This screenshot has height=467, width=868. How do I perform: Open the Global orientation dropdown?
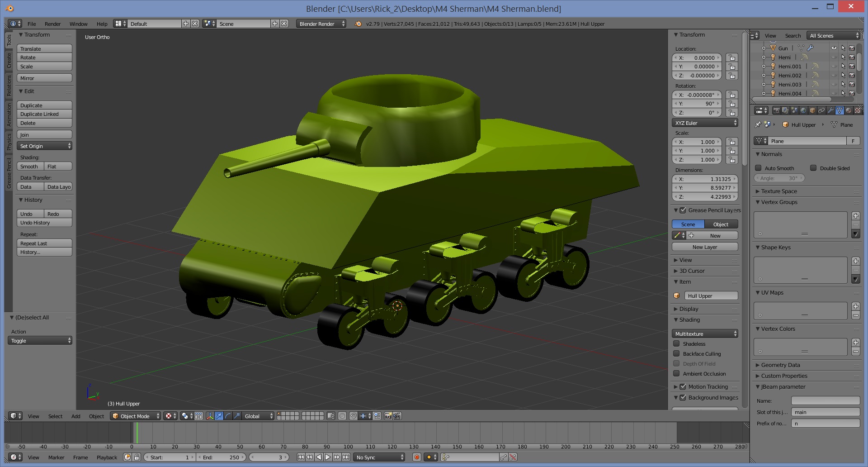tap(258, 416)
